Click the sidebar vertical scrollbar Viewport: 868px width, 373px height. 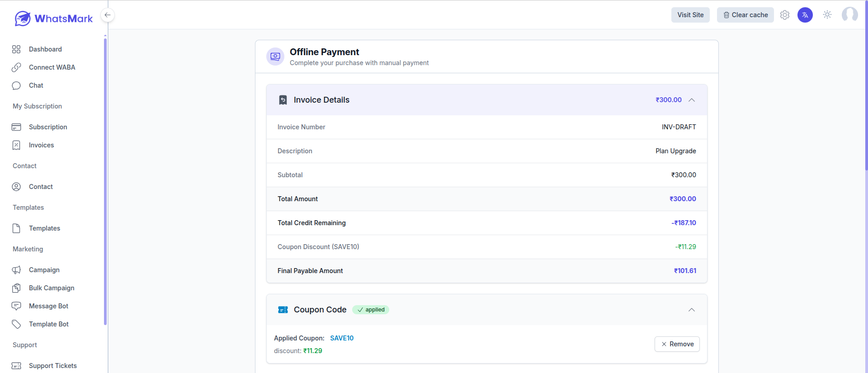(x=105, y=181)
